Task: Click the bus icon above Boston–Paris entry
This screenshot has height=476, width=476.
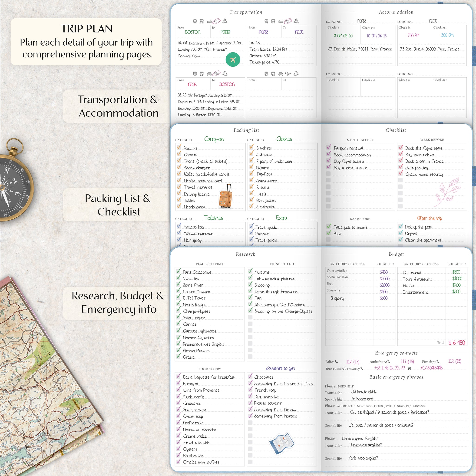Action: pos(202,21)
